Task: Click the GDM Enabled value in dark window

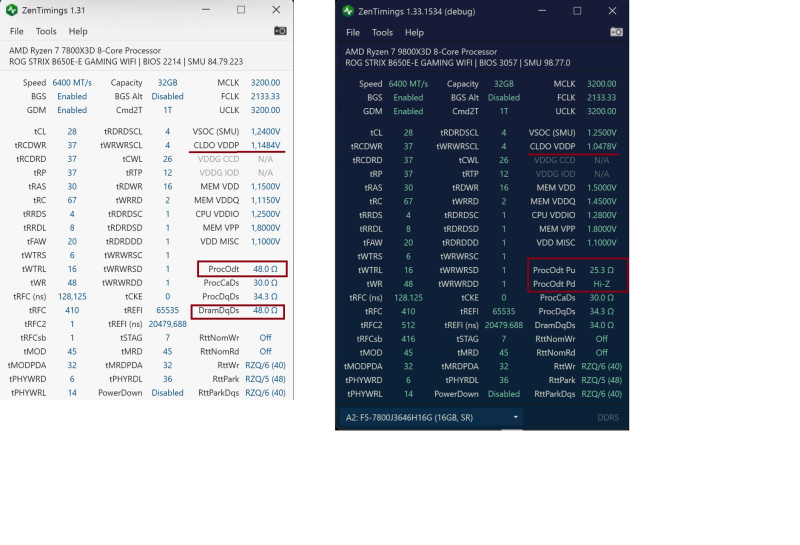Action: 408,111
